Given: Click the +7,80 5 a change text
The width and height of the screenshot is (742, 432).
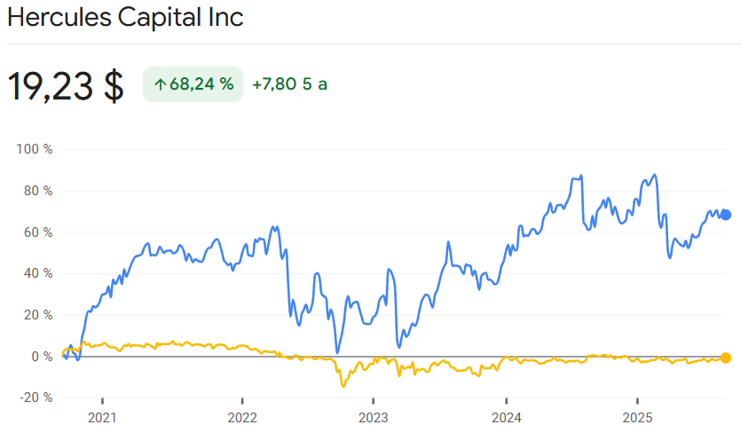Looking at the screenshot, I should (290, 85).
